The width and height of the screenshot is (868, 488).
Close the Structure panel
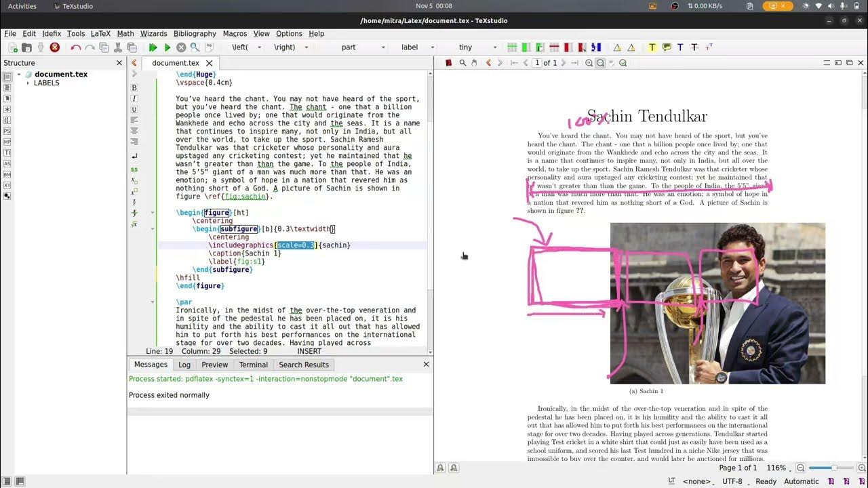coord(119,63)
